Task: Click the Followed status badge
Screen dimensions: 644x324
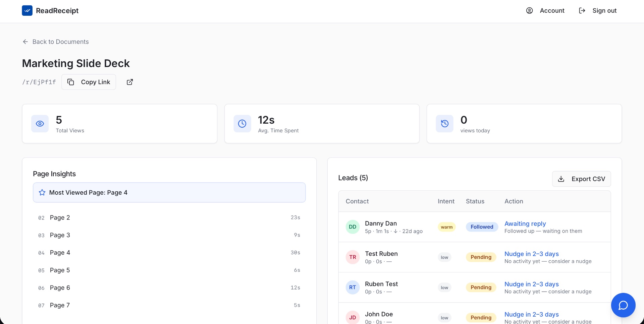Action: tap(482, 227)
